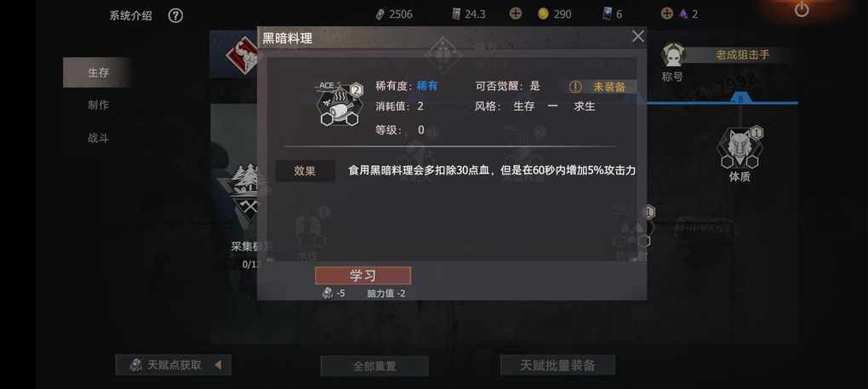Click the power icon at top right
The height and width of the screenshot is (389, 868).
[802, 9]
